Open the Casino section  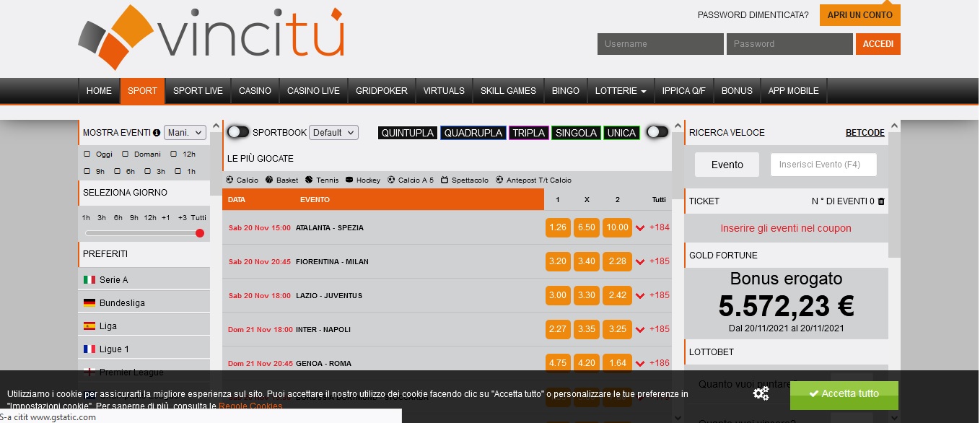255,91
